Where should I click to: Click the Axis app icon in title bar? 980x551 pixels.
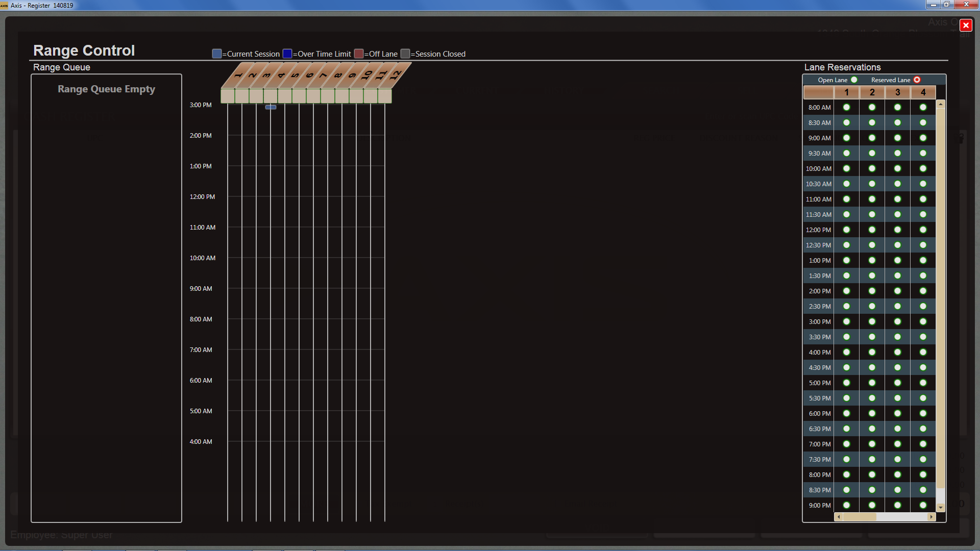pos(4,5)
